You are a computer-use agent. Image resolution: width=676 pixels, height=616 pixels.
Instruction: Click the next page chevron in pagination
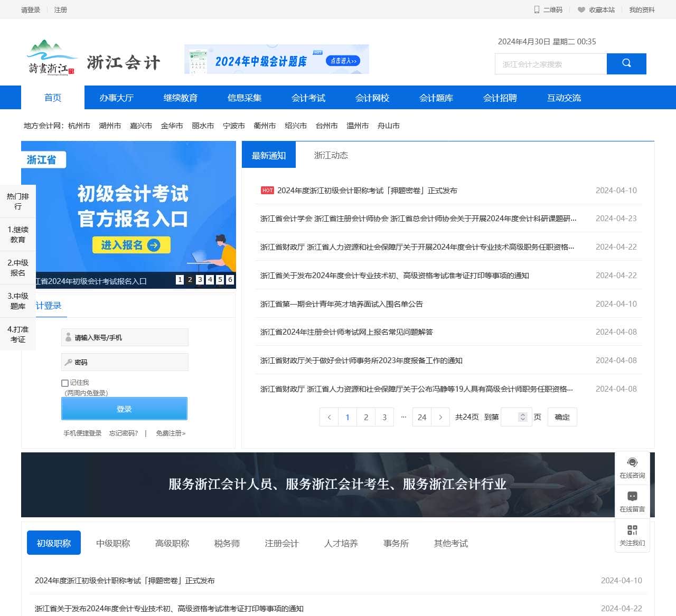[441, 417]
